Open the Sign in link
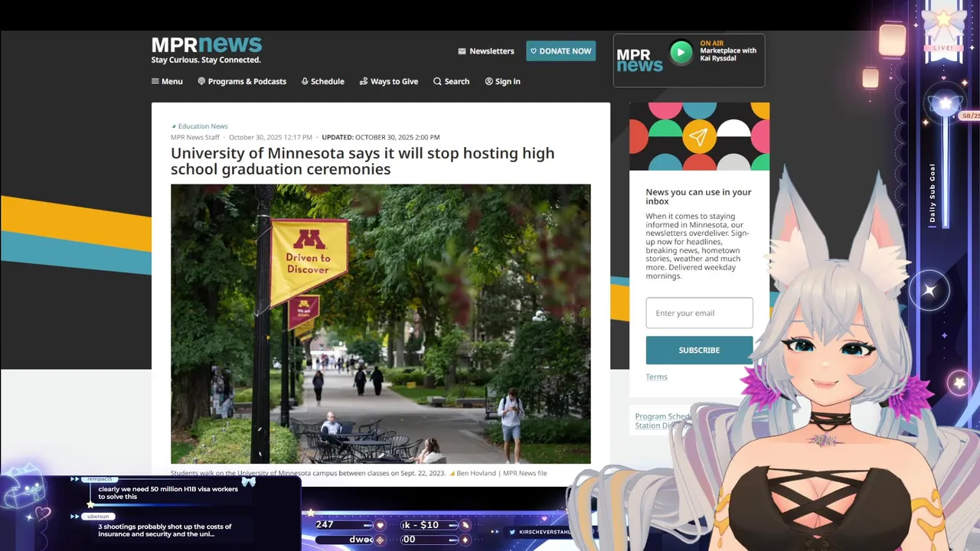The image size is (980, 551). pos(502,81)
